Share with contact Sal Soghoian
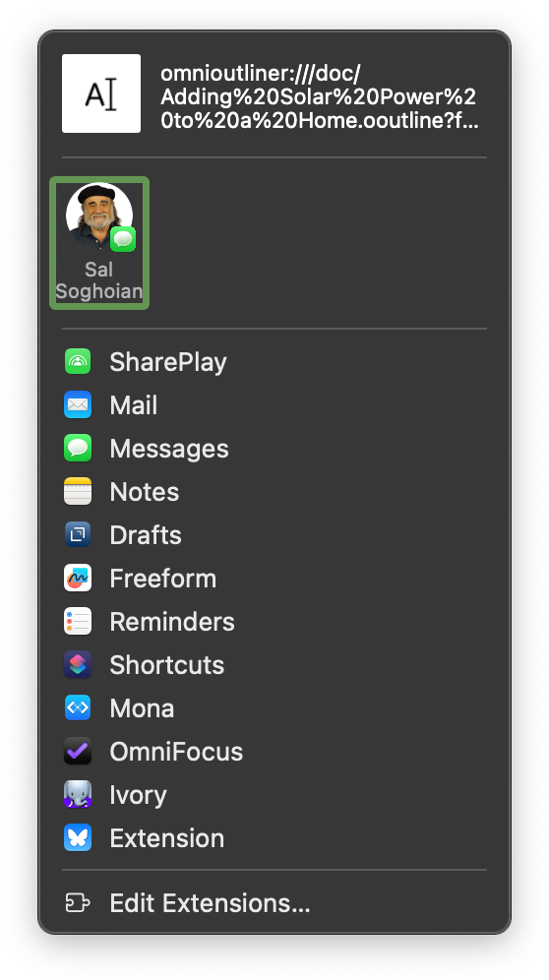Viewport: 549px width, 980px height. pos(99,242)
